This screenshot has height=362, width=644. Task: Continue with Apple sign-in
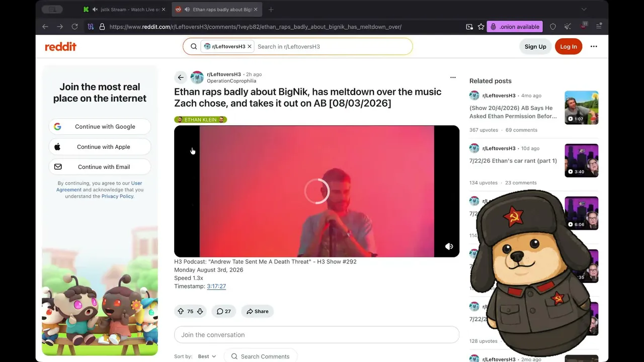[100, 147]
